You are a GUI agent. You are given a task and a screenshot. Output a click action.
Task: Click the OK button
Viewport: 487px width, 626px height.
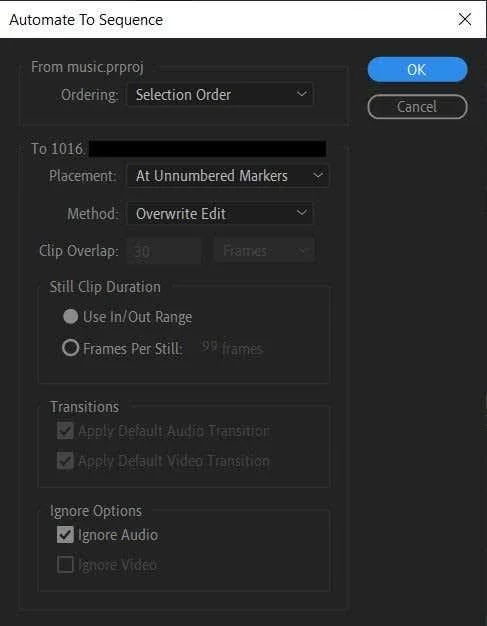coord(417,69)
